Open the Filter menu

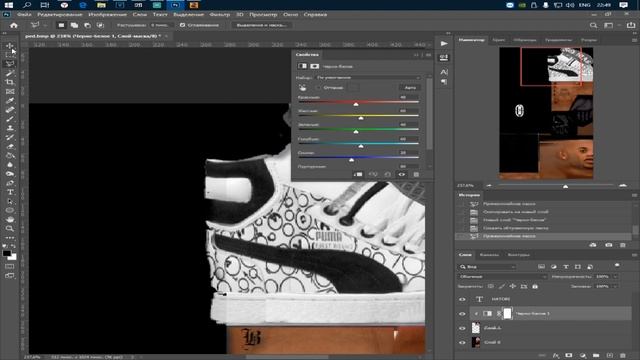tap(220, 15)
